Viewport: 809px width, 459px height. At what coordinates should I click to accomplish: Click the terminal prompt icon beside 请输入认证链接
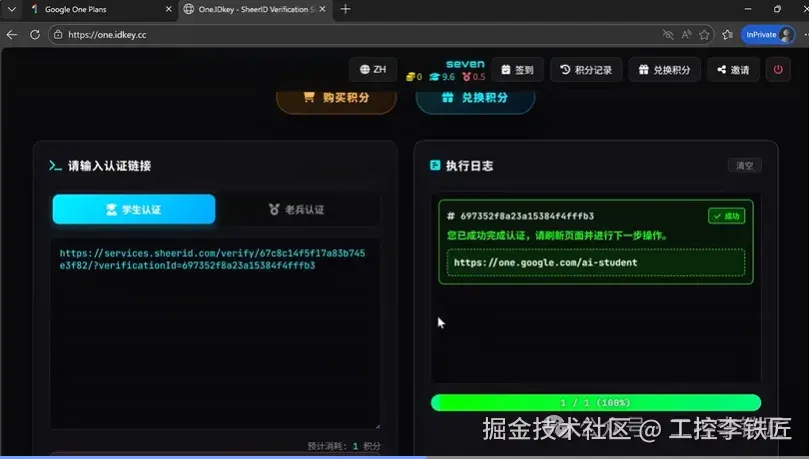pyautogui.click(x=55, y=166)
